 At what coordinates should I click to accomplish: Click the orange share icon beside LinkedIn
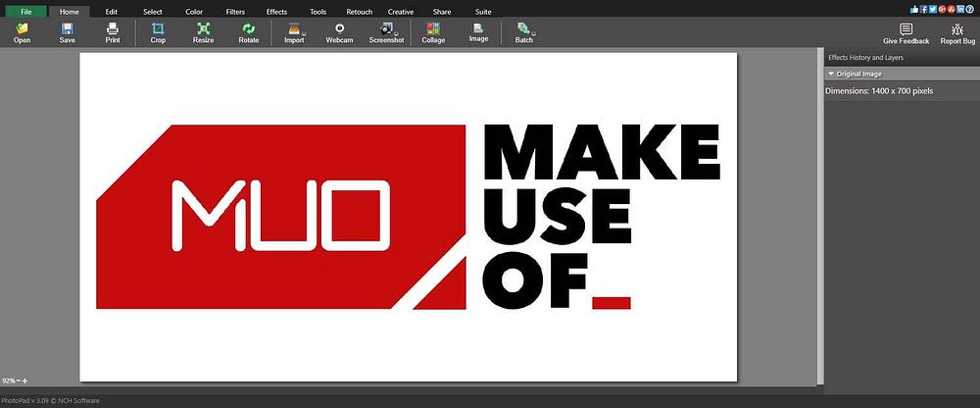pos(952,10)
